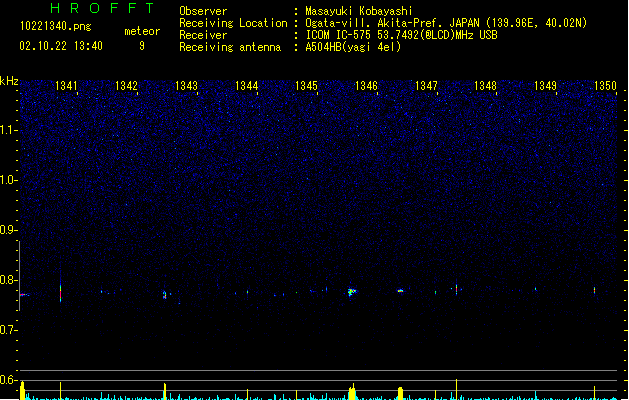Click the 1348 time marker
The height and width of the screenshot is (400, 629).
pyautogui.click(x=485, y=86)
